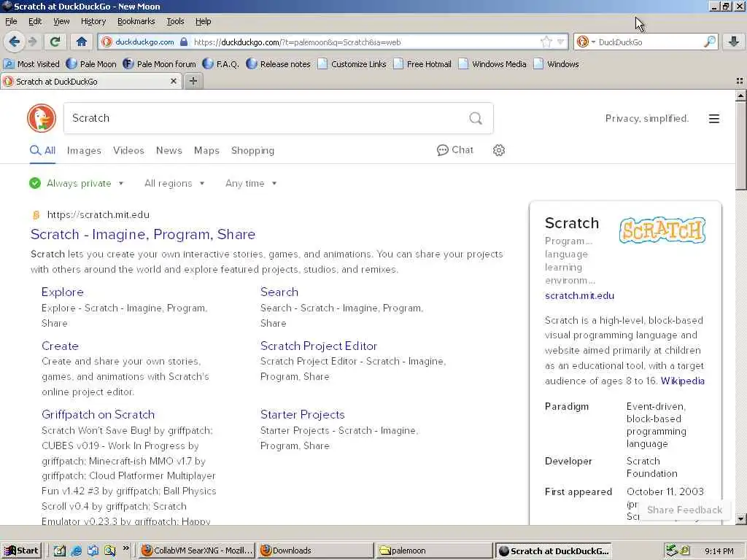
Task: Go back with the browser back arrow
Action: coord(15,42)
